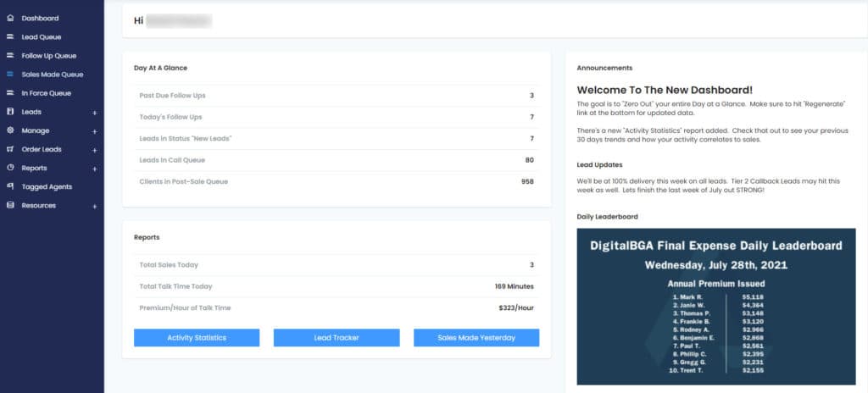Click the Lead Updates heading

[x=599, y=165]
